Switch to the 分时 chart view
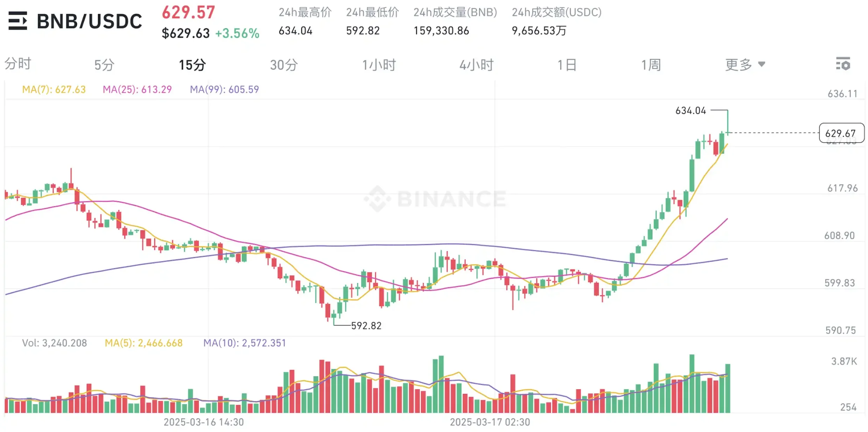Screen dimensions: 868x432 (18, 64)
